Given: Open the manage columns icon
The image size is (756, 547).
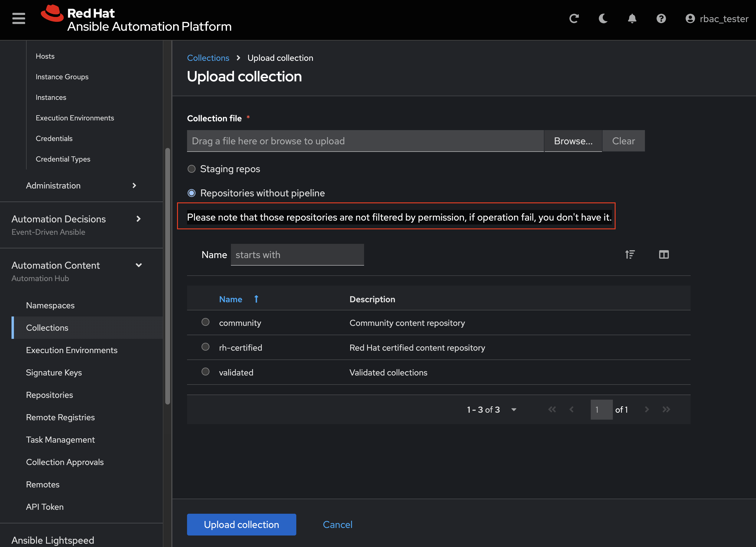Looking at the screenshot, I should (664, 254).
